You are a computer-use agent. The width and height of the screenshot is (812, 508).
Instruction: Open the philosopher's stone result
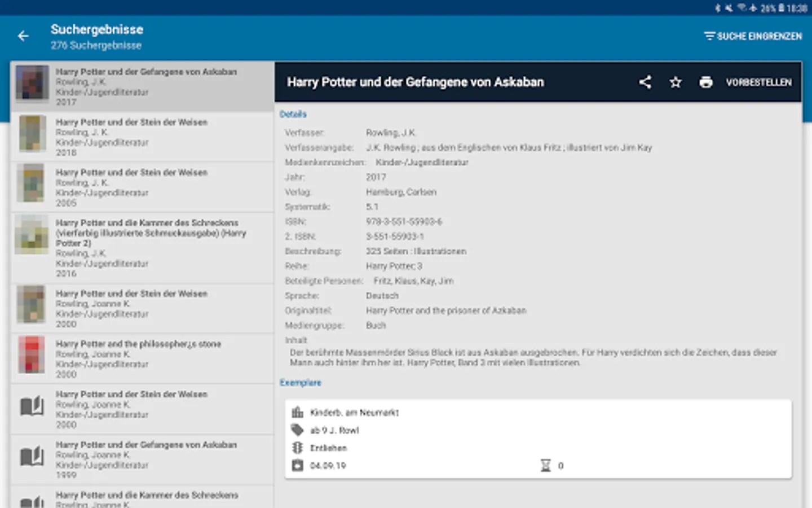tap(143, 358)
